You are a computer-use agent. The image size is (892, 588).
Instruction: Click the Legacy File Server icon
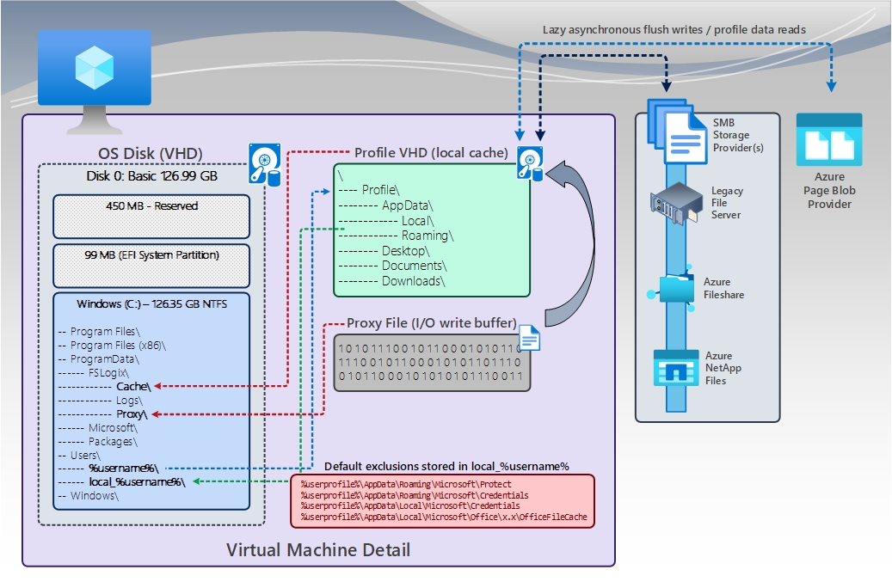676,204
